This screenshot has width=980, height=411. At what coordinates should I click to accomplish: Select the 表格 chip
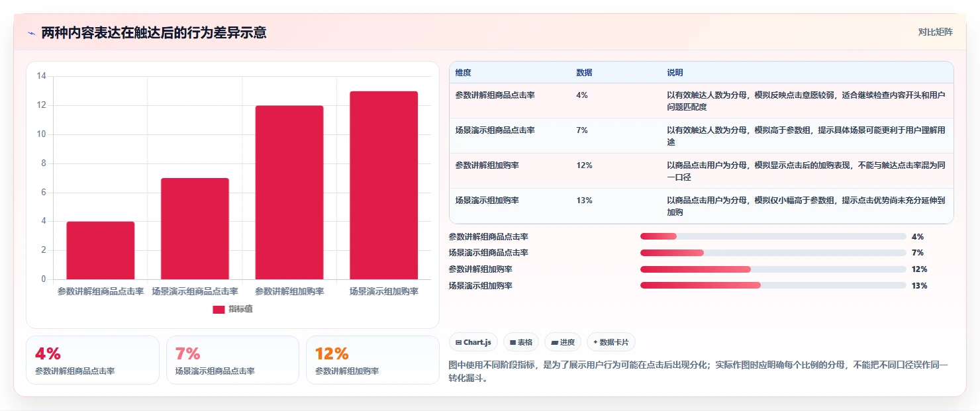pos(521,342)
